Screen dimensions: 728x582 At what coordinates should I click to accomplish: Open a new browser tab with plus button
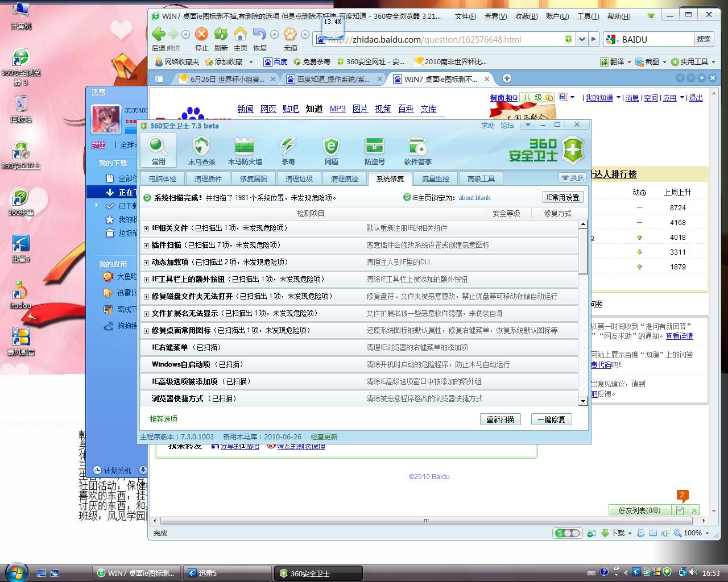(x=507, y=78)
